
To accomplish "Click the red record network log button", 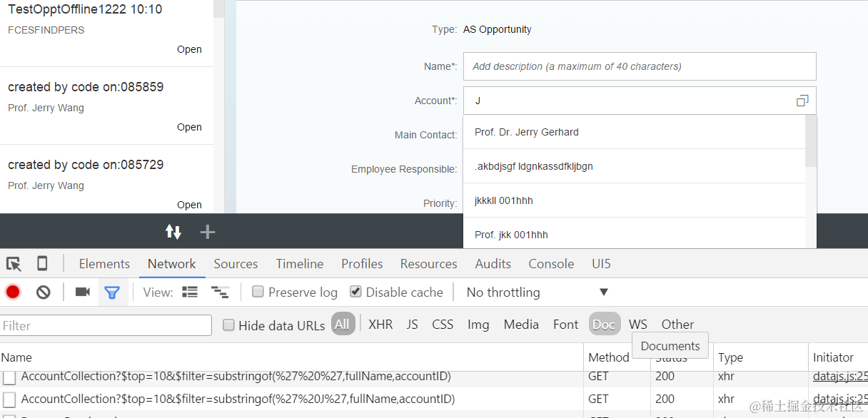I will coord(13,292).
